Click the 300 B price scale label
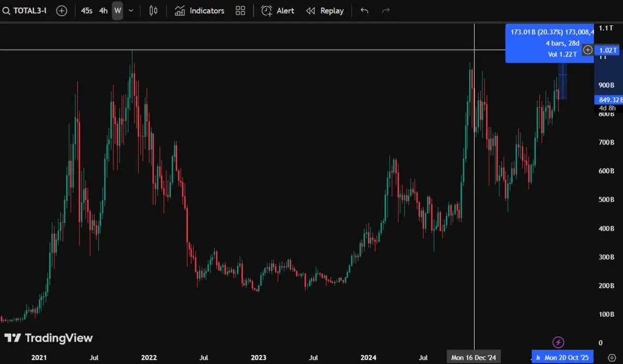 (607, 257)
